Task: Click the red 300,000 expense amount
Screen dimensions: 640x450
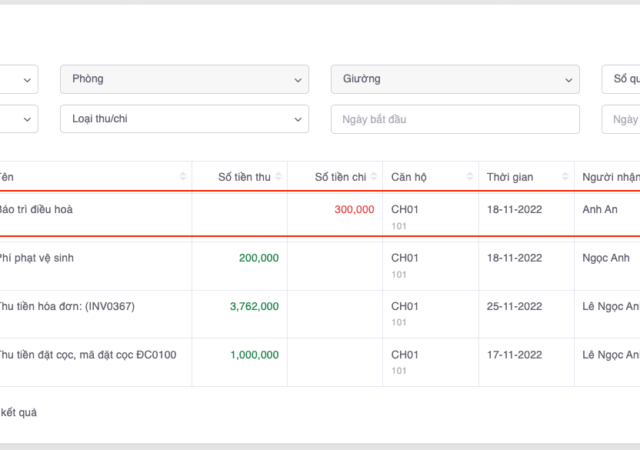Action: point(354,210)
